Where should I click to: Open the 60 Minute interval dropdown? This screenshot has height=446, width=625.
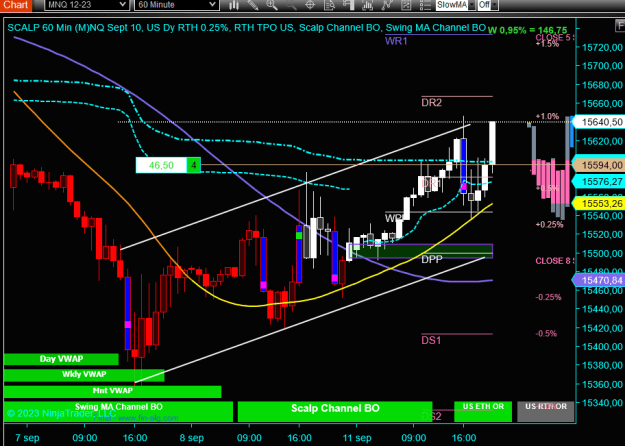[x=177, y=5]
